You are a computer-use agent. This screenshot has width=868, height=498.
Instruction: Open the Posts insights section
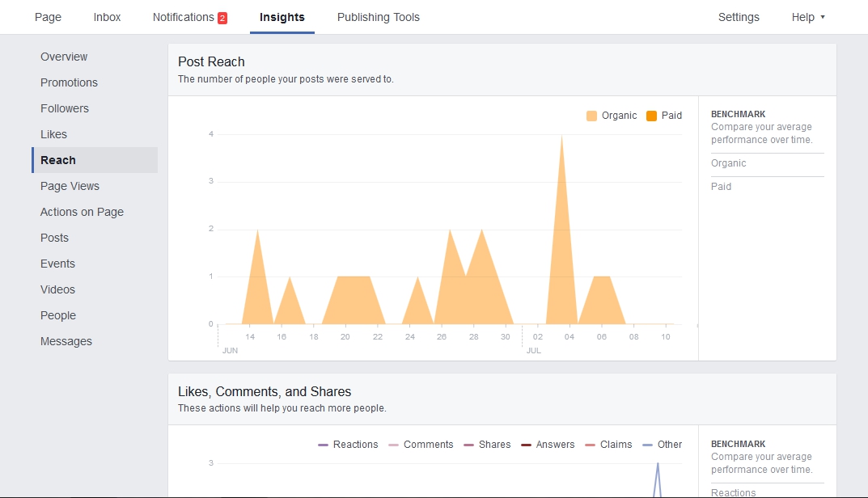tap(55, 238)
